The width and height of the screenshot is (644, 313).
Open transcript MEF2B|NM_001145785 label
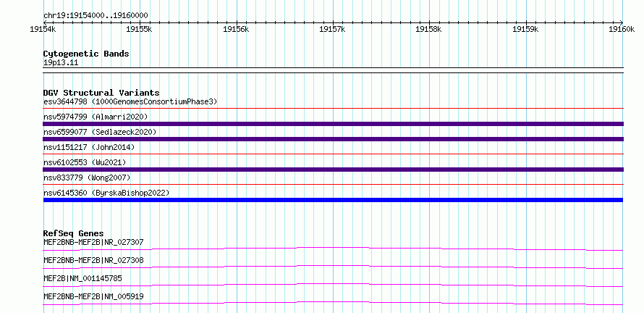[82, 278]
